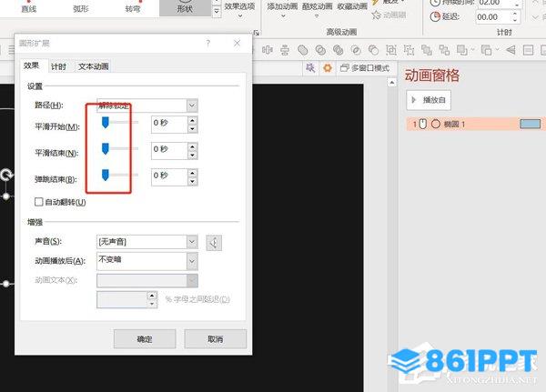Switch to the 效果 tab
Viewport: 546px width, 392px height.
coord(31,65)
